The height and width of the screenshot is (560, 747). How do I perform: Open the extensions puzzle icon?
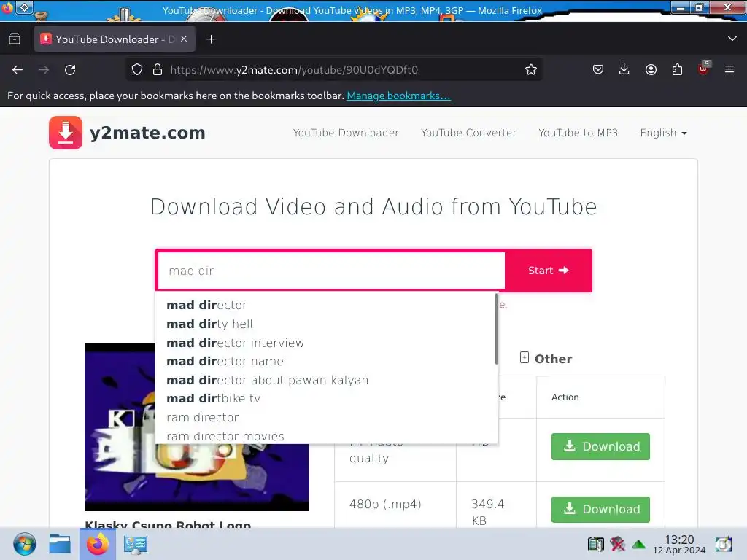point(677,70)
